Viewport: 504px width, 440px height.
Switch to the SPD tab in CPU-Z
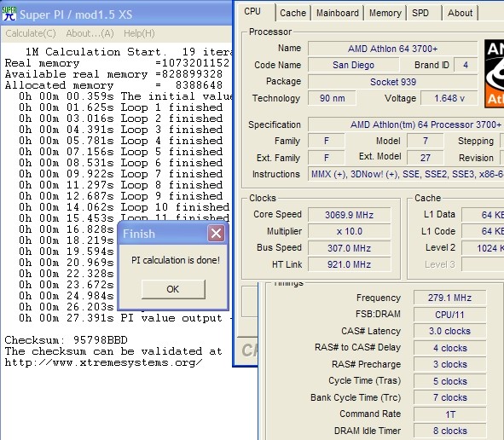coord(420,13)
